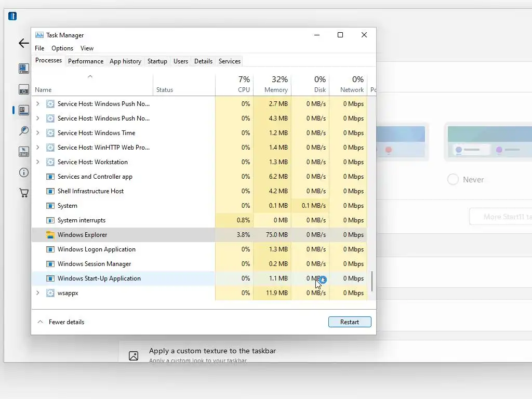
Task: Sort by Network column header
Action: click(x=348, y=85)
